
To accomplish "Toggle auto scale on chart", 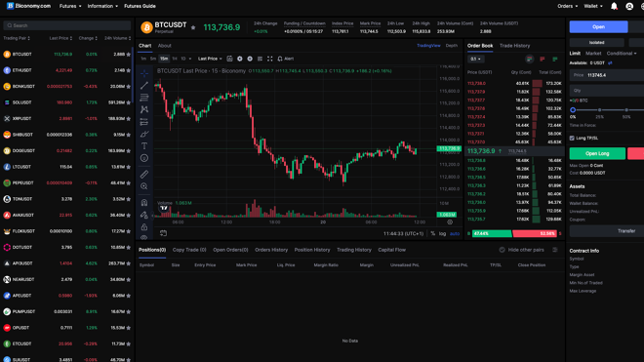I will click(455, 233).
